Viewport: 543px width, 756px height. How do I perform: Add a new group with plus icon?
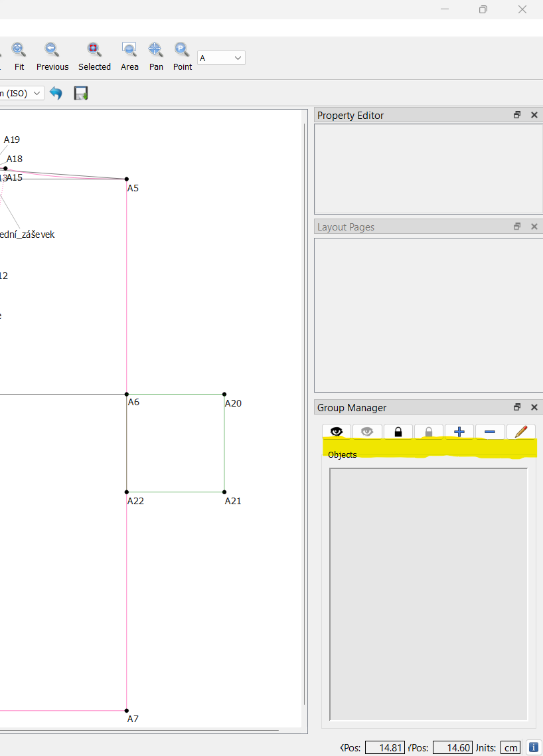pos(459,432)
